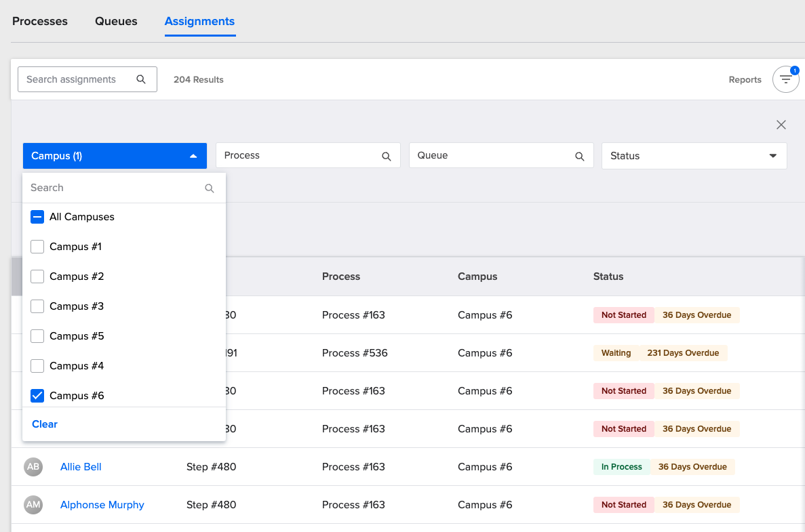Image resolution: width=805 pixels, height=532 pixels.
Task: Open the Reports link
Action: [x=745, y=79]
